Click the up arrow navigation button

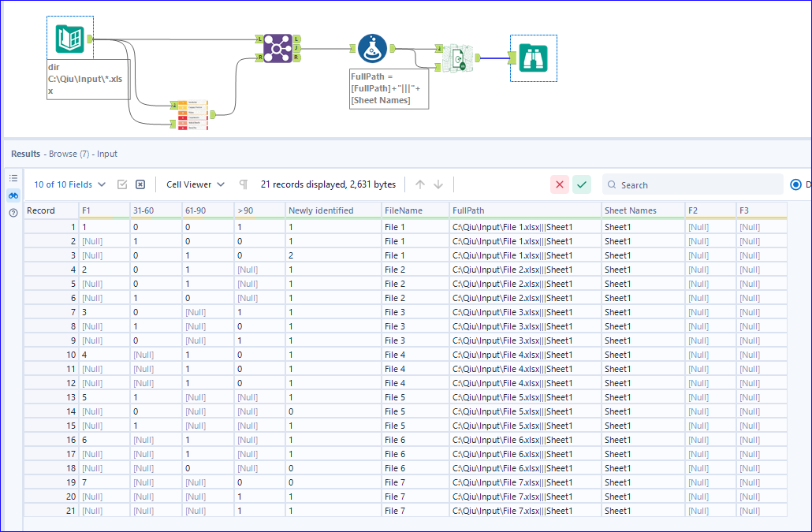coord(420,184)
